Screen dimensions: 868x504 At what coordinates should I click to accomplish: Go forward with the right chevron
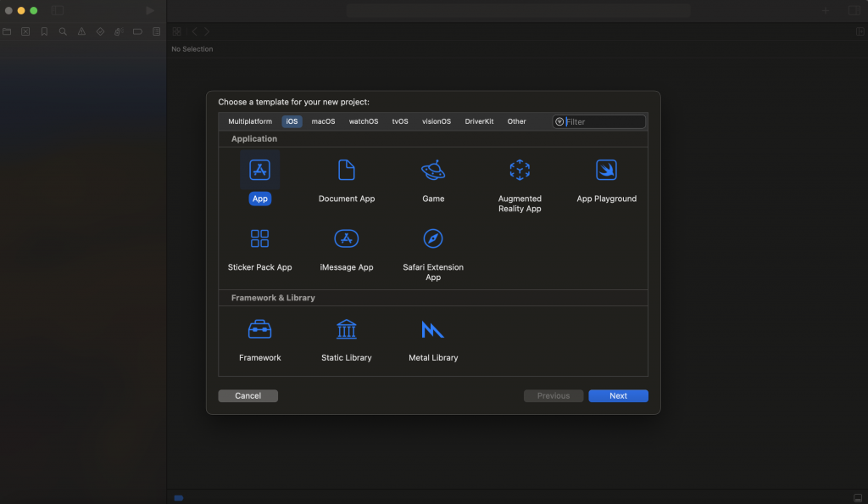(x=207, y=31)
